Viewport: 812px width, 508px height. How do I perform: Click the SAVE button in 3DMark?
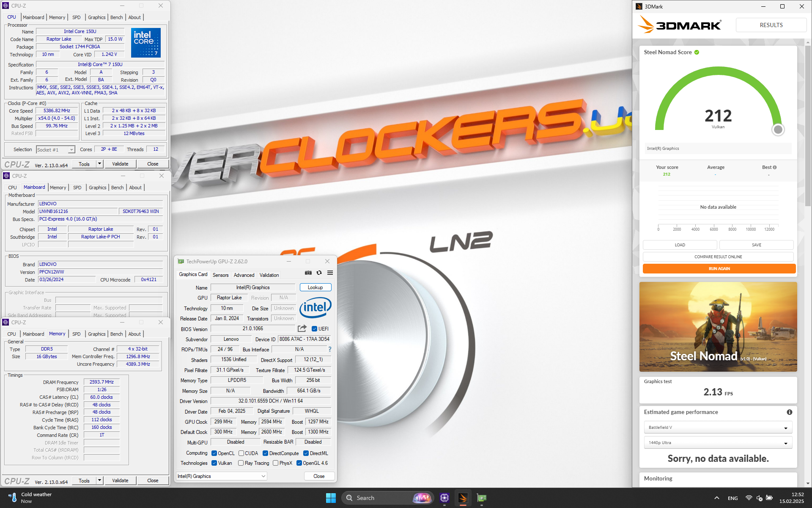757,245
